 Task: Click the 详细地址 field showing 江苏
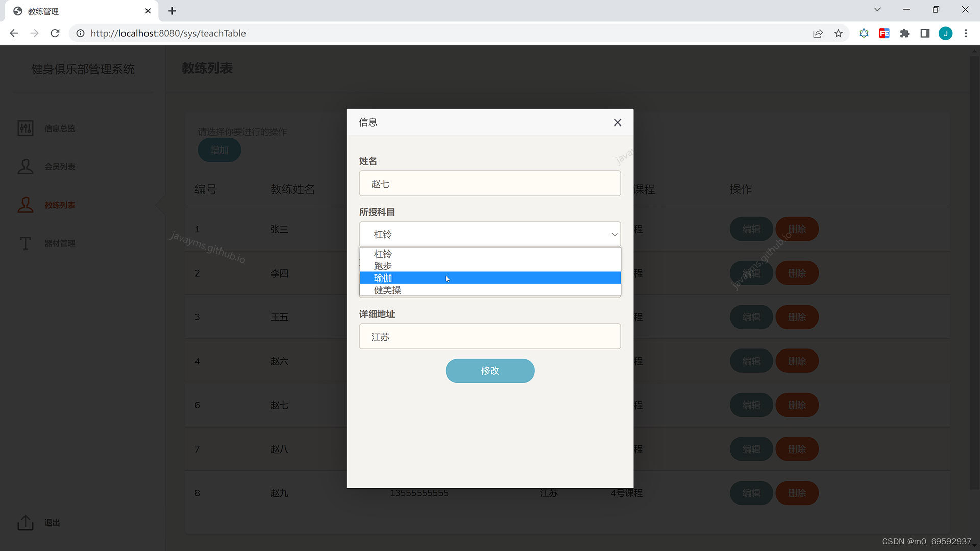pyautogui.click(x=490, y=336)
